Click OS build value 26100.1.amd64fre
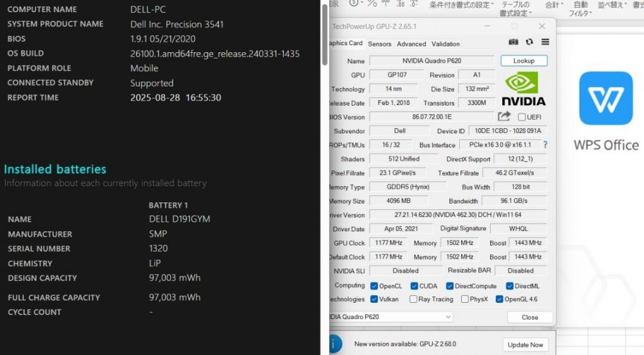Image resolution: width=644 pixels, height=355 pixels. [x=215, y=54]
